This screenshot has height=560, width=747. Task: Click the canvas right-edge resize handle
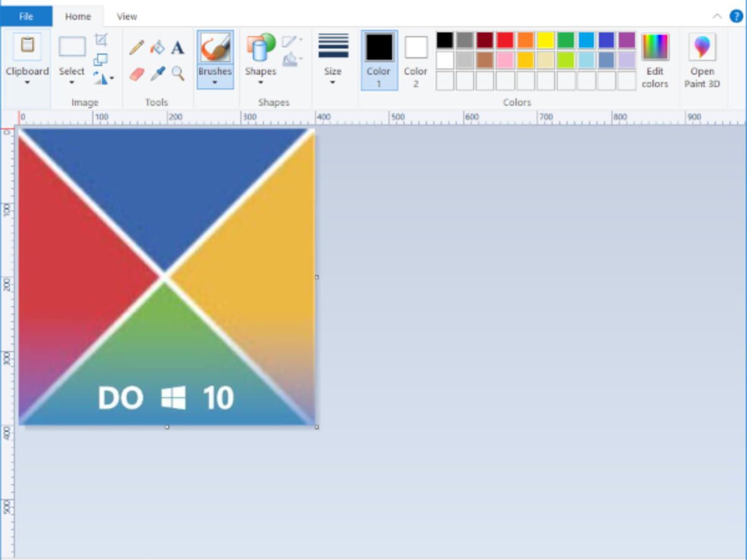point(317,278)
